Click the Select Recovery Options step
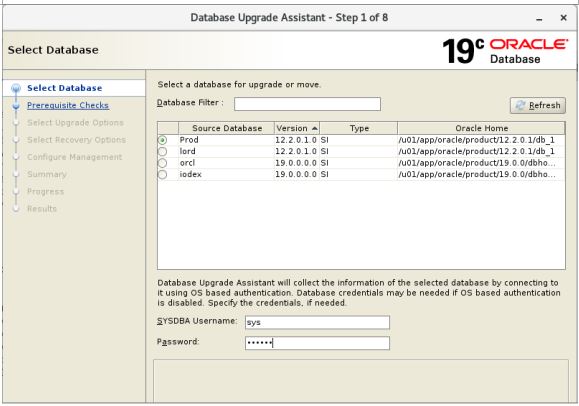Image resolution: width=579 pixels, height=406 pixels. pyautogui.click(x=76, y=140)
